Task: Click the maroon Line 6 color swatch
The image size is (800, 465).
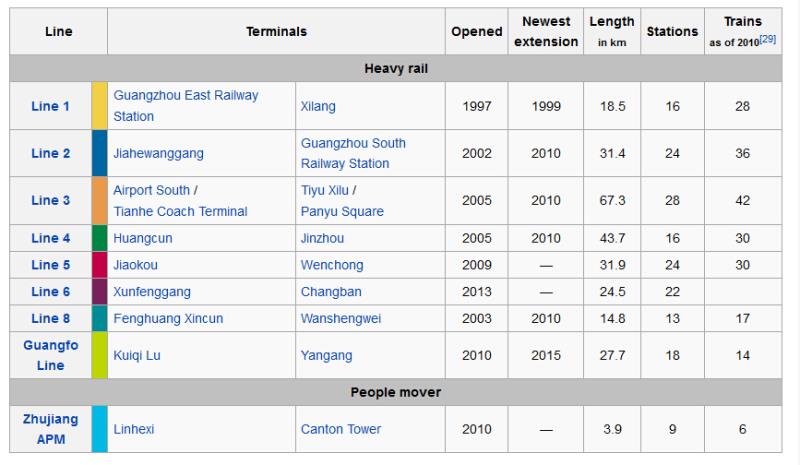Action: pos(99,291)
